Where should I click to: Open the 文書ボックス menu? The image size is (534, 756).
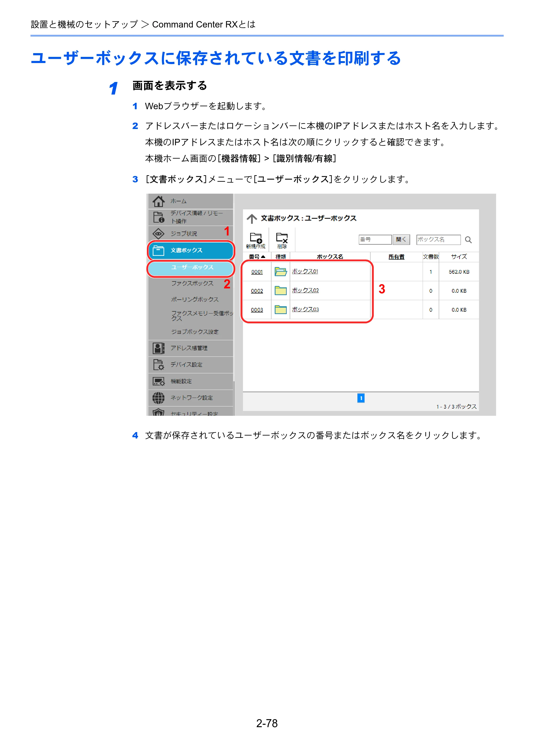pyautogui.click(x=191, y=250)
